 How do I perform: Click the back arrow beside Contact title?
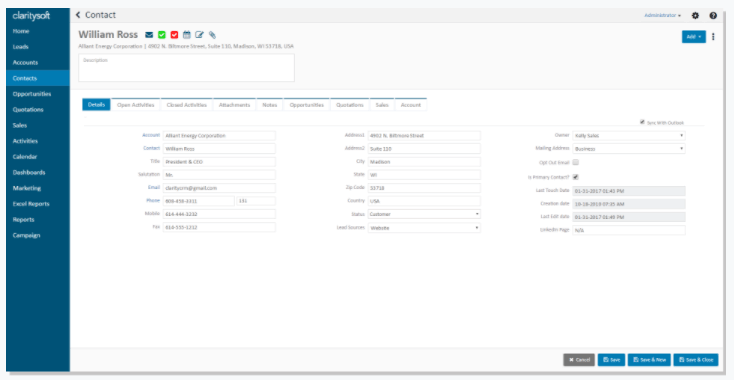click(x=78, y=15)
